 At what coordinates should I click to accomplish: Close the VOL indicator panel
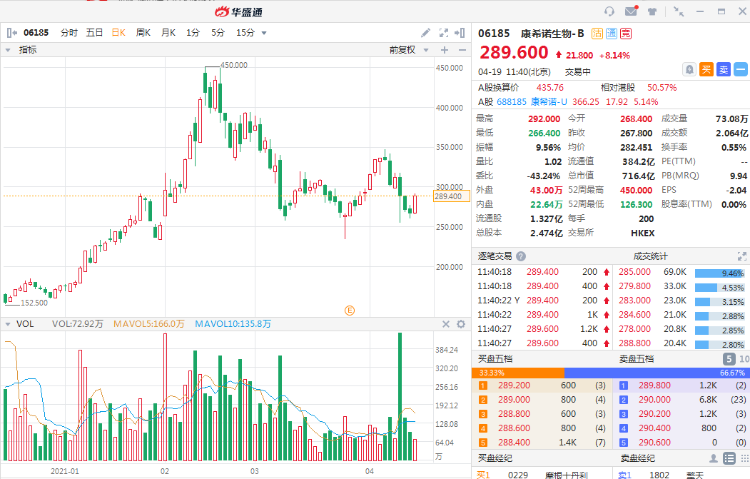[446, 324]
